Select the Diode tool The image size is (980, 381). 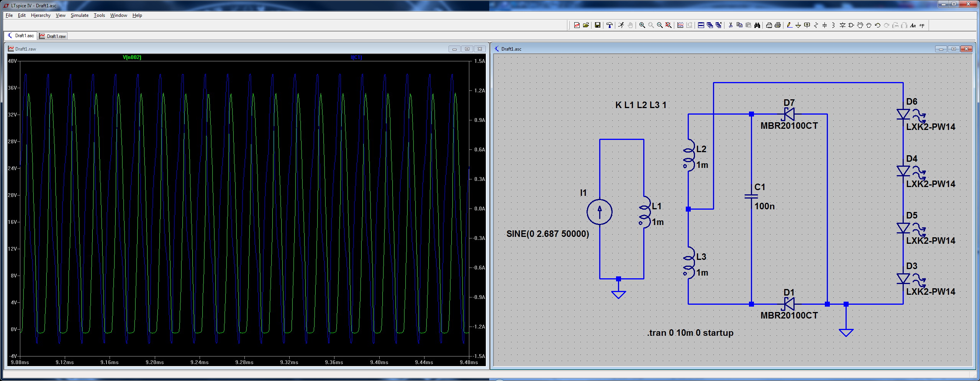pos(842,25)
